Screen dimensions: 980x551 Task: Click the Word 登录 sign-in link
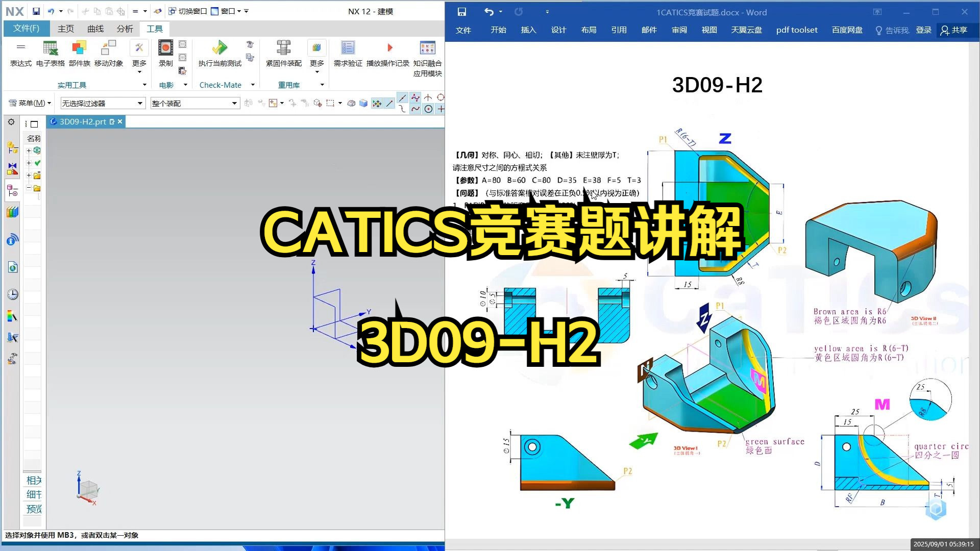tap(923, 30)
